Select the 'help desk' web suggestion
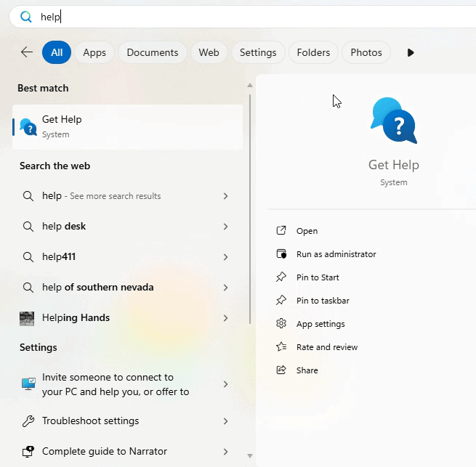 (127, 227)
